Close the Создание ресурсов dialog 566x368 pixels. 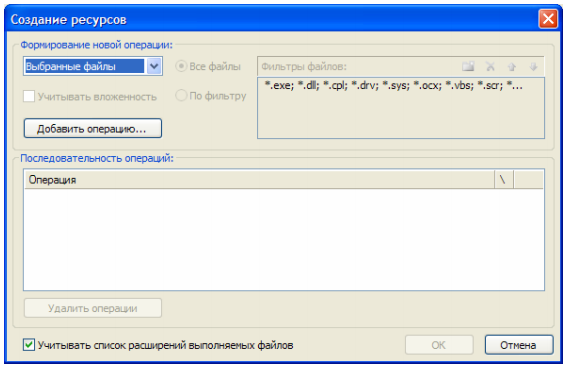click(x=548, y=19)
